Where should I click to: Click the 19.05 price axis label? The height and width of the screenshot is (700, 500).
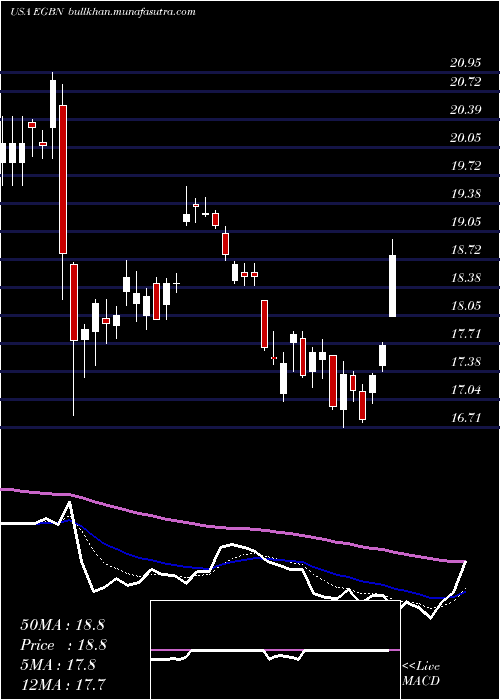point(466,222)
